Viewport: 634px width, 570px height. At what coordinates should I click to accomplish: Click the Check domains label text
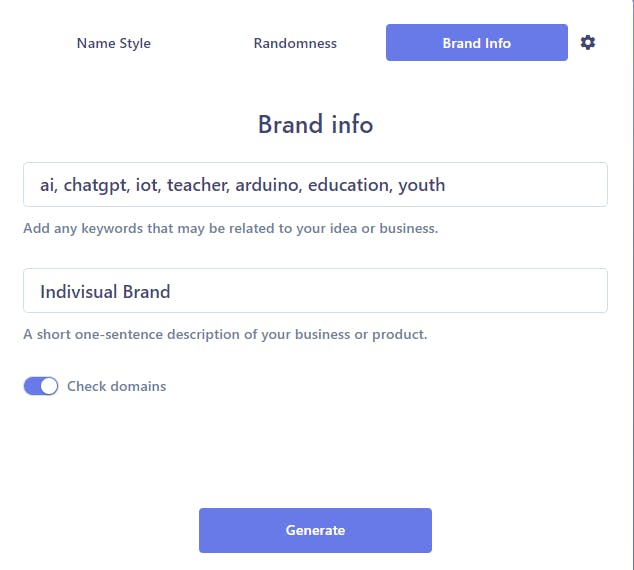coord(116,386)
